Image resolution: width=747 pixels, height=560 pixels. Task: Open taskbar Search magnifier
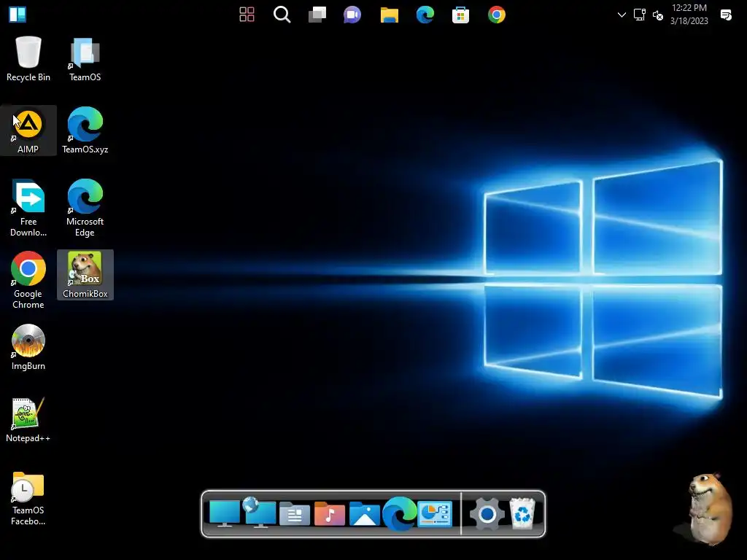pos(282,15)
